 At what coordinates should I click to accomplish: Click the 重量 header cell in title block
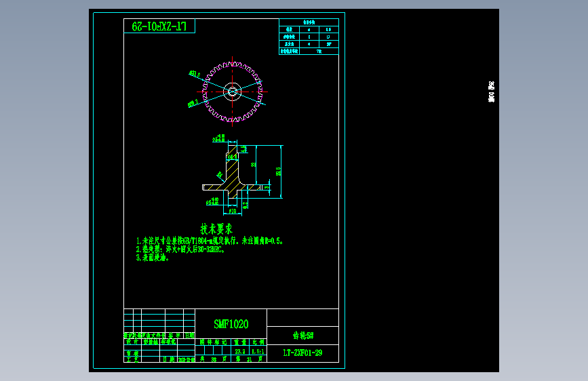(240, 342)
